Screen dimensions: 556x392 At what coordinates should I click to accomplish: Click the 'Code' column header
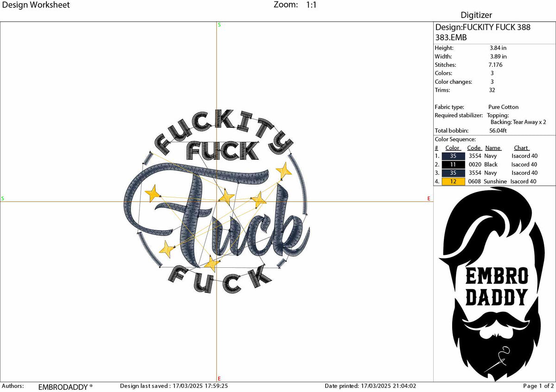(474, 148)
